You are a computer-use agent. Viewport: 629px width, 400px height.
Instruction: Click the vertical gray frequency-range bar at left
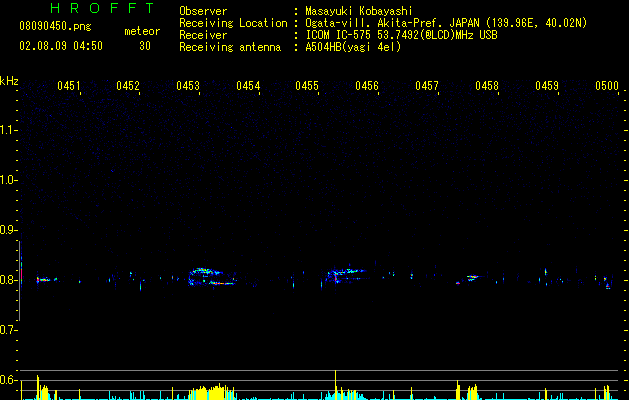pyautogui.click(x=19, y=281)
